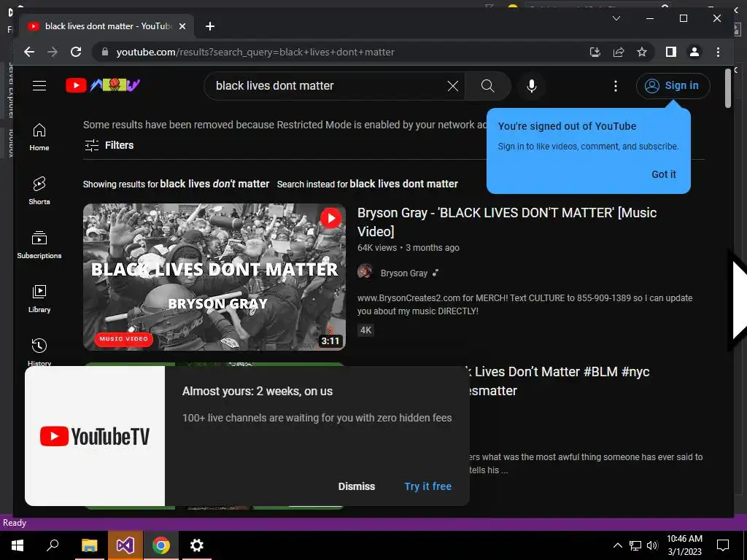This screenshot has height=560, width=747.
Task: Click the YouTube logo
Action: [103, 85]
